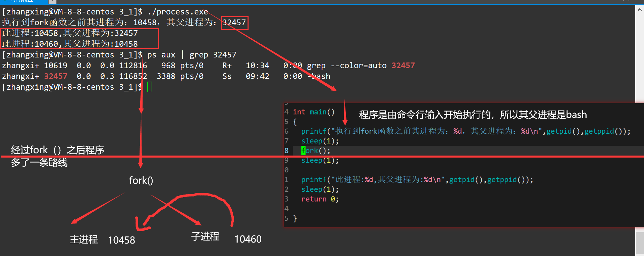The image size is (644, 256).
Task: Click "int main()" in the code editor
Action: coord(314,112)
